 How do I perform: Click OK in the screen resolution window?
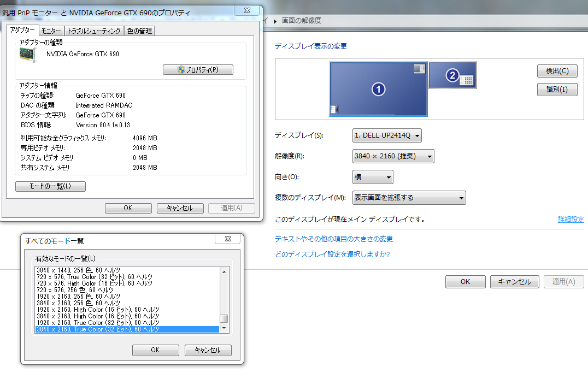(x=466, y=282)
